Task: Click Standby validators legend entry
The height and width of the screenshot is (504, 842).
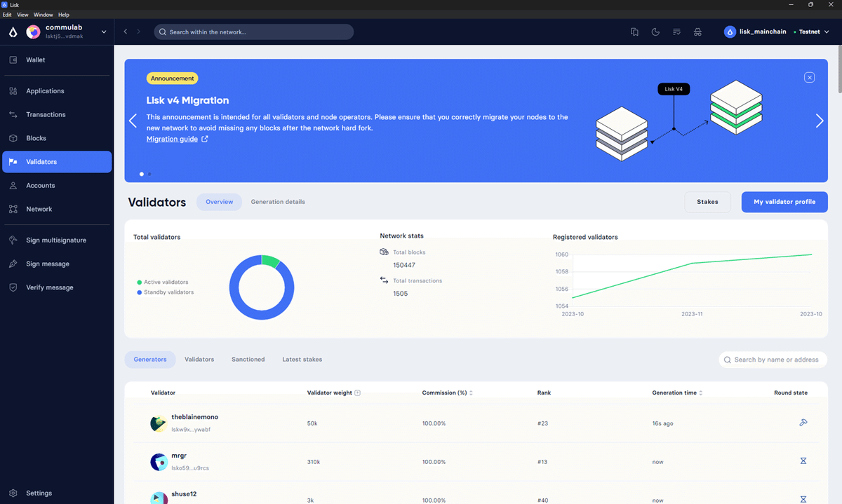Action: pos(166,292)
